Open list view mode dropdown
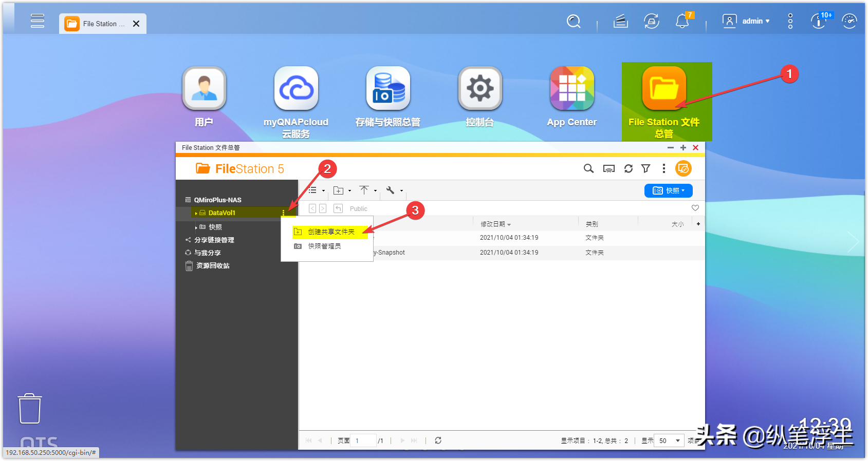Screen dimensions: 868x461 (x=317, y=190)
